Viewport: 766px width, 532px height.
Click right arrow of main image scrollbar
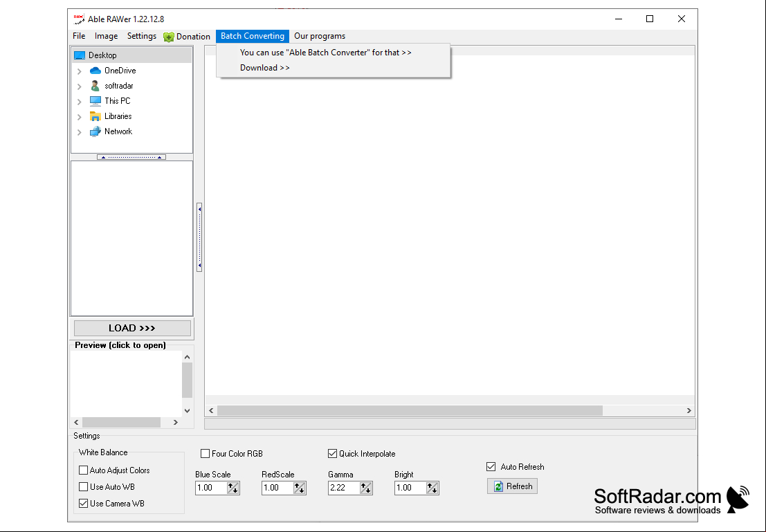pos(689,411)
